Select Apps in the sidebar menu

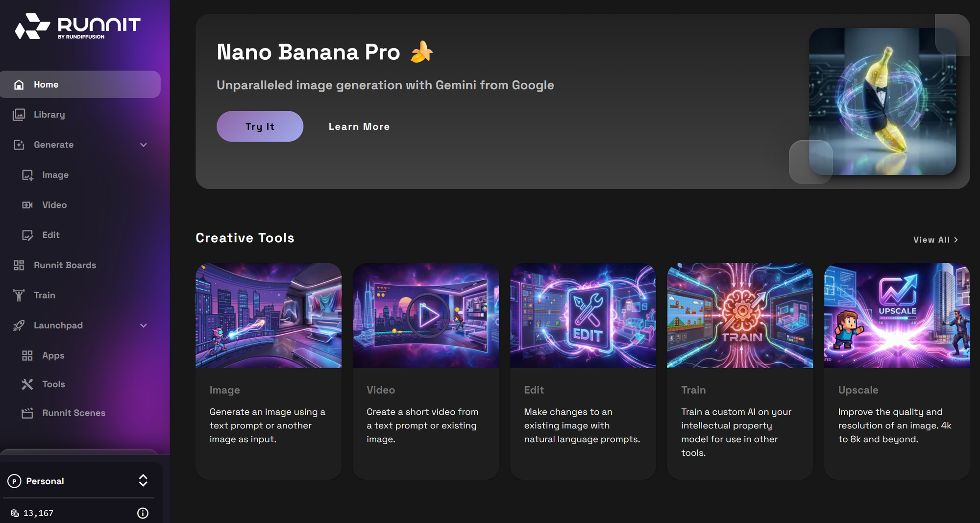[x=53, y=355]
